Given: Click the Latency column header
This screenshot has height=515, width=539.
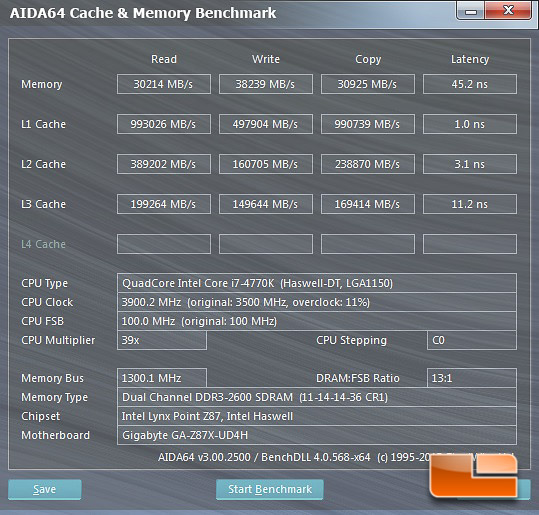Looking at the screenshot, I should [470, 59].
